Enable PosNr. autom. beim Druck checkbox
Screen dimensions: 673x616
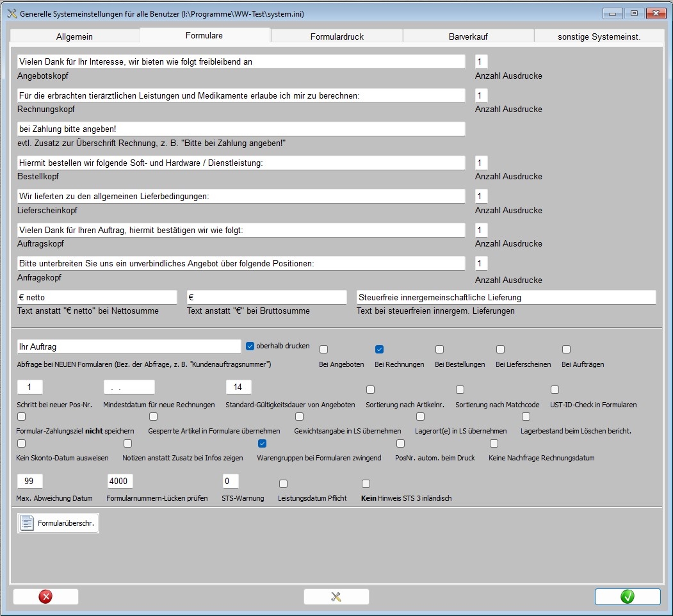pyautogui.click(x=400, y=444)
